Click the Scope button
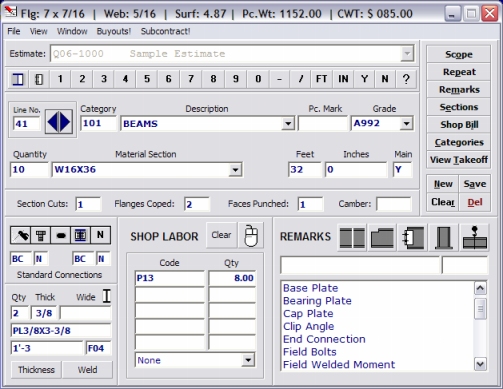This screenshot has height=389, width=503. [x=459, y=54]
